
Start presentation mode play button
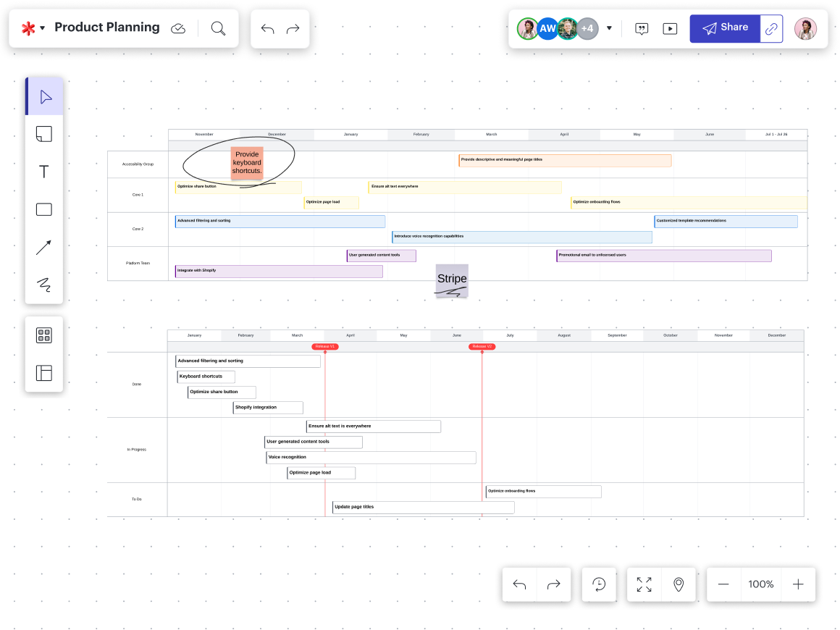pos(670,29)
